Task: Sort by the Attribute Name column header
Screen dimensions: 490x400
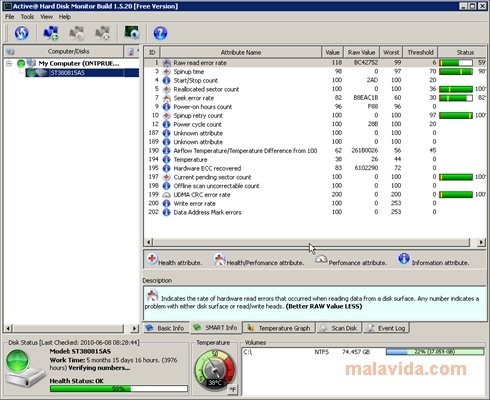Action: tap(241, 52)
